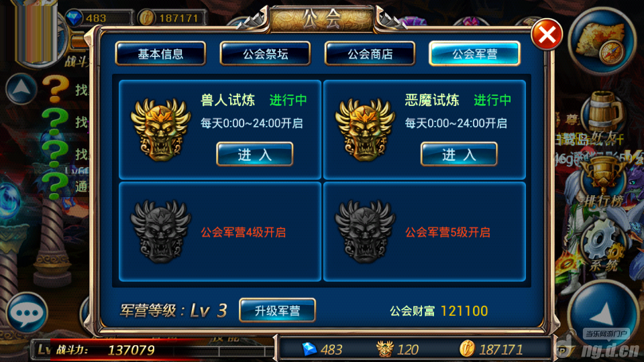
Task: Enter the 恶魔试炼 trial
Action: pyautogui.click(x=459, y=154)
